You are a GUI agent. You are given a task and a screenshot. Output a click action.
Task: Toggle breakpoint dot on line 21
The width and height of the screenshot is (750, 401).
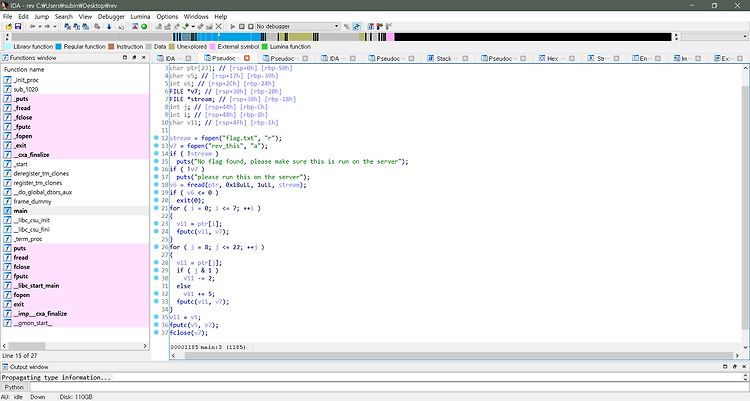coord(156,208)
